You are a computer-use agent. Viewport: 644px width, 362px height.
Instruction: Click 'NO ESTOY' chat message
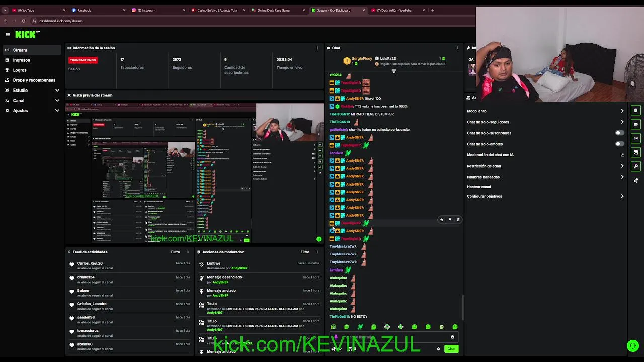point(359,317)
